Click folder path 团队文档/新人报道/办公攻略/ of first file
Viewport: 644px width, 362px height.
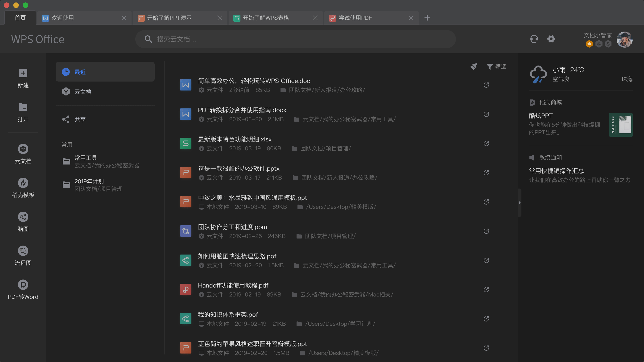point(327,90)
